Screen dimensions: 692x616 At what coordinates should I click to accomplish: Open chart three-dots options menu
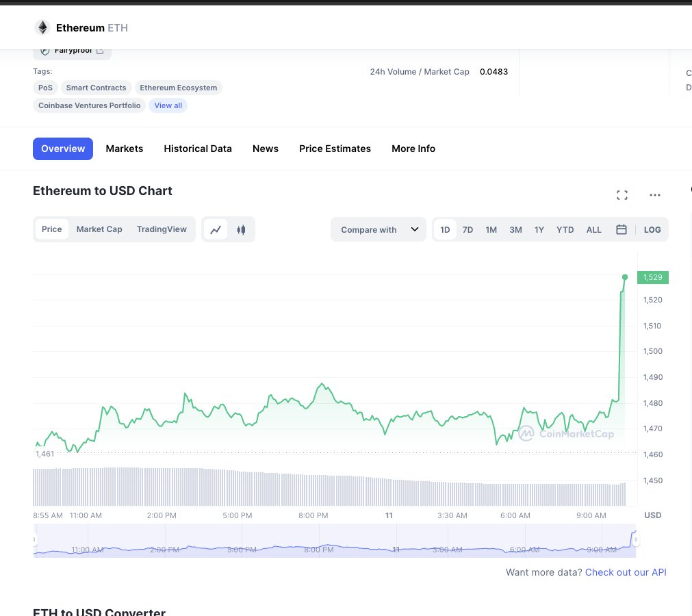(655, 195)
